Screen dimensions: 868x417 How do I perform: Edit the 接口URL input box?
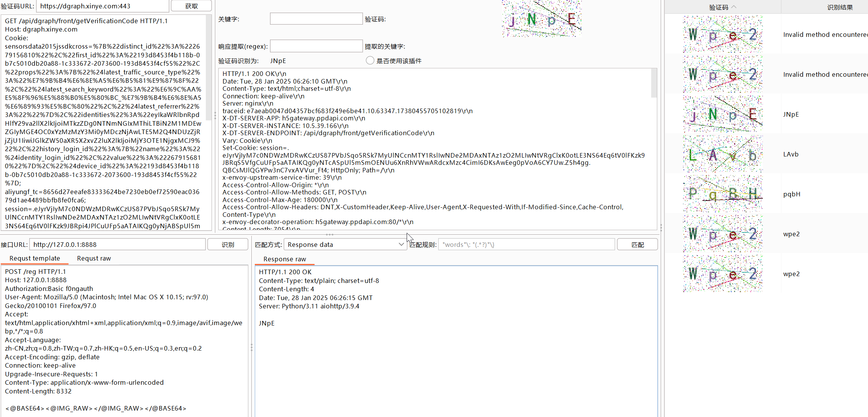pos(117,245)
